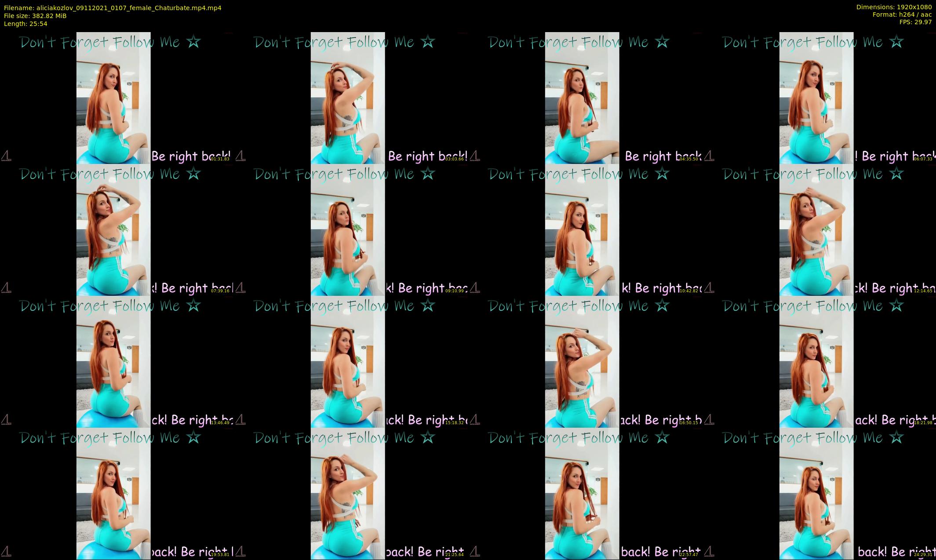Select the thumbnail frame timestamped 06:07.33
Viewport: 936px width, 560px height.
click(x=819, y=98)
